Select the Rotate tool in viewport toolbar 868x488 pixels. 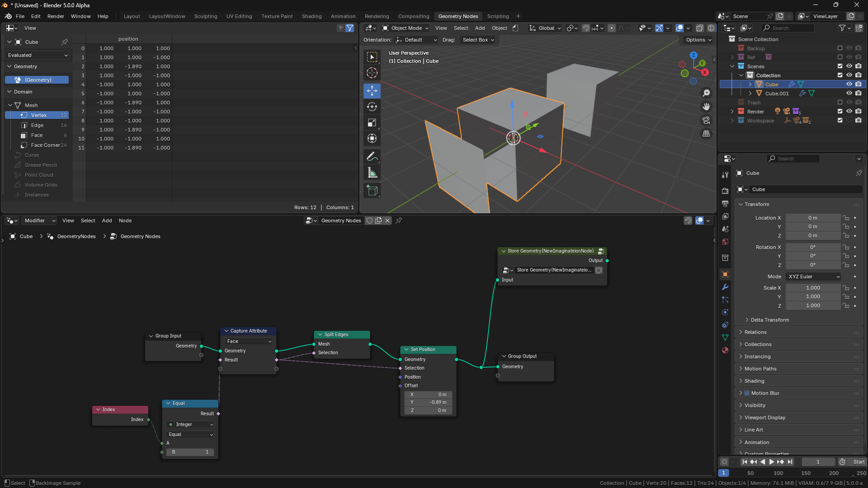(372, 107)
